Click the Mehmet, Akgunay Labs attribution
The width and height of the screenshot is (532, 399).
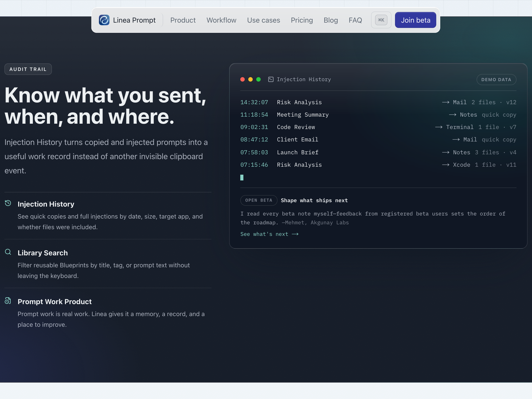[x=315, y=223]
